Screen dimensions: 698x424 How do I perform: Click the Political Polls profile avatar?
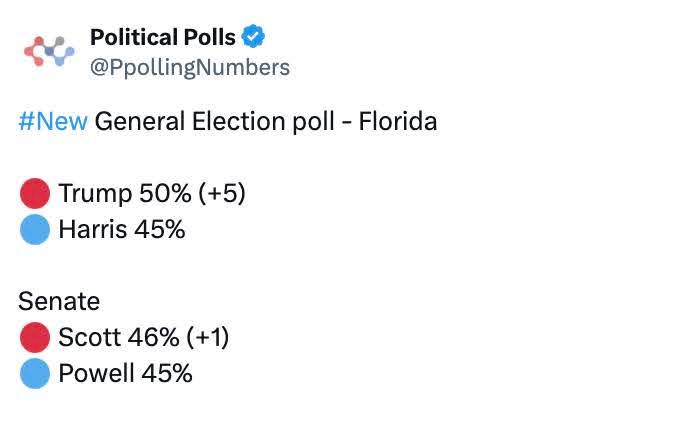coord(50,51)
